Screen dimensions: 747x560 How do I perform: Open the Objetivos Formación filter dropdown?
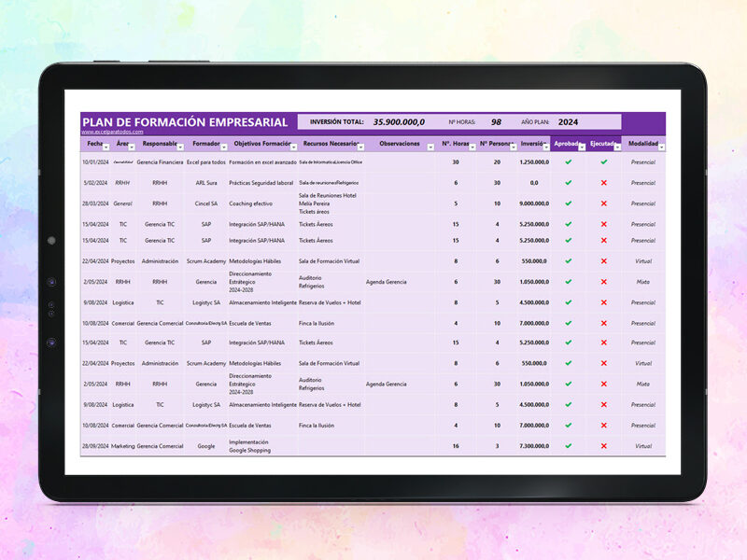click(293, 147)
